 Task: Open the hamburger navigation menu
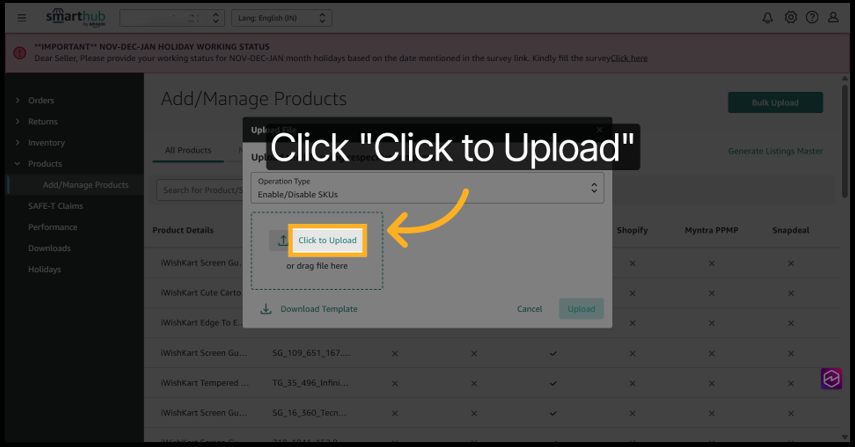[x=22, y=18]
